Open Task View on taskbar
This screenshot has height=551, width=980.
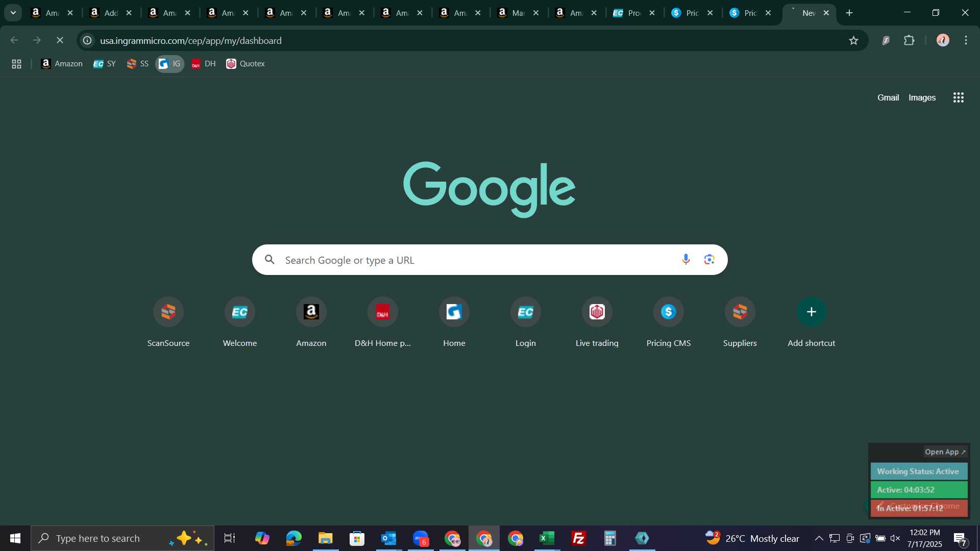(x=230, y=538)
